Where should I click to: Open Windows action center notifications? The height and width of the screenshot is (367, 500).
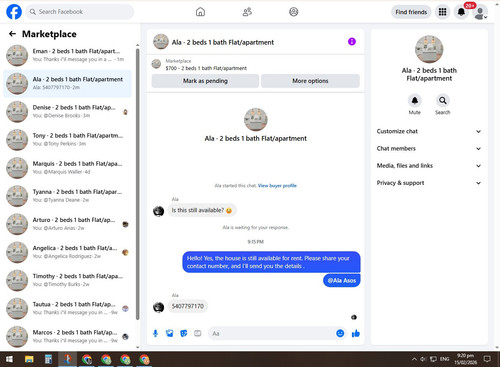487,359
